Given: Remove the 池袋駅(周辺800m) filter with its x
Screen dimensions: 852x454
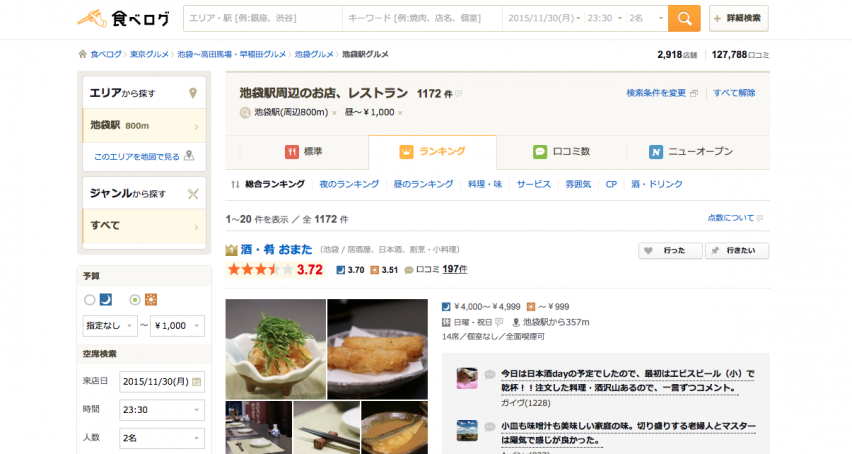Looking at the screenshot, I should (x=335, y=113).
